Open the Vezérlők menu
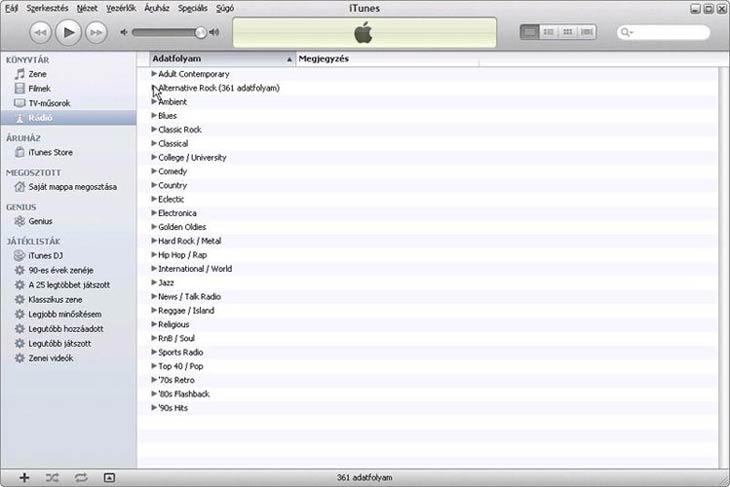The width and height of the screenshot is (730, 487). pos(121,8)
